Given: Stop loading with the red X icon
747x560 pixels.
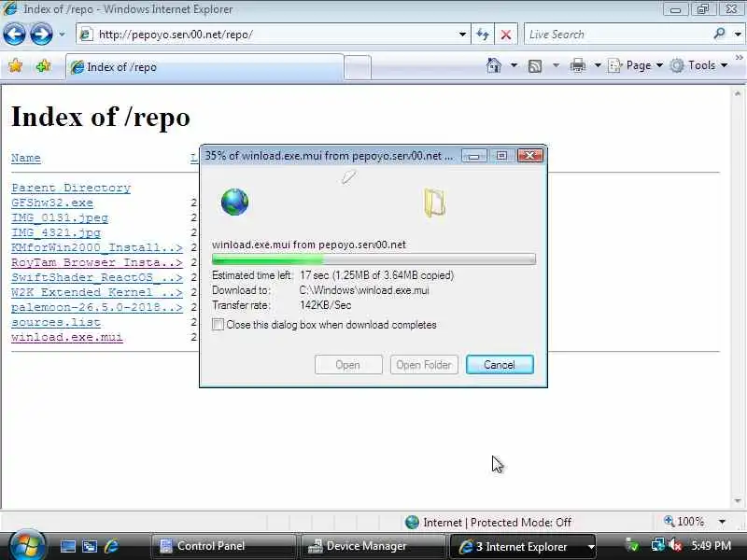Looking at the screenshot, I should click(x=506, y=35).
